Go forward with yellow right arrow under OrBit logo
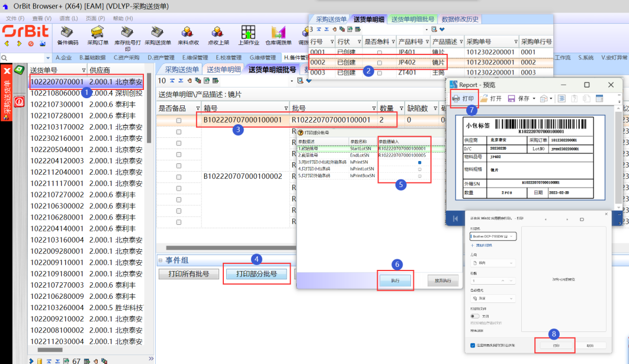Screen dimensions: 629x364 [x=19, y=43]
